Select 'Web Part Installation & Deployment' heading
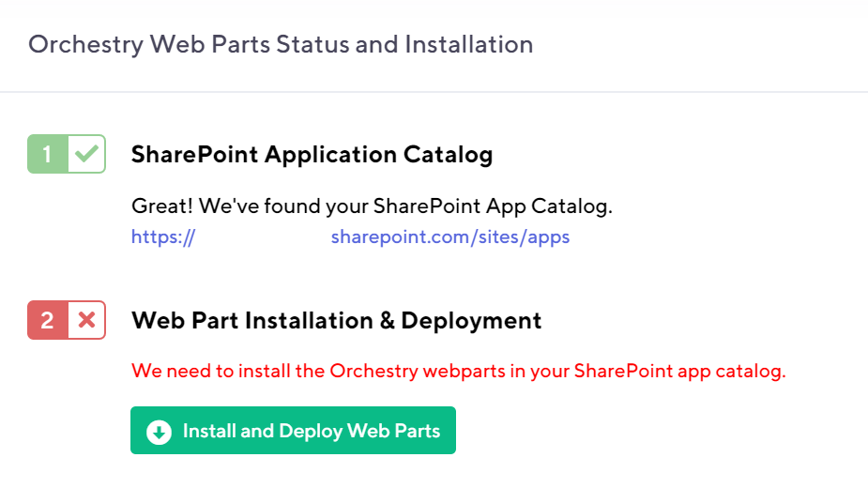 (336, 321)
